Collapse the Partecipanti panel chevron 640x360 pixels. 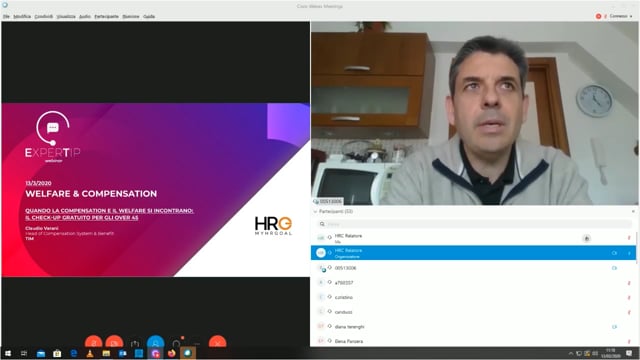315,211
